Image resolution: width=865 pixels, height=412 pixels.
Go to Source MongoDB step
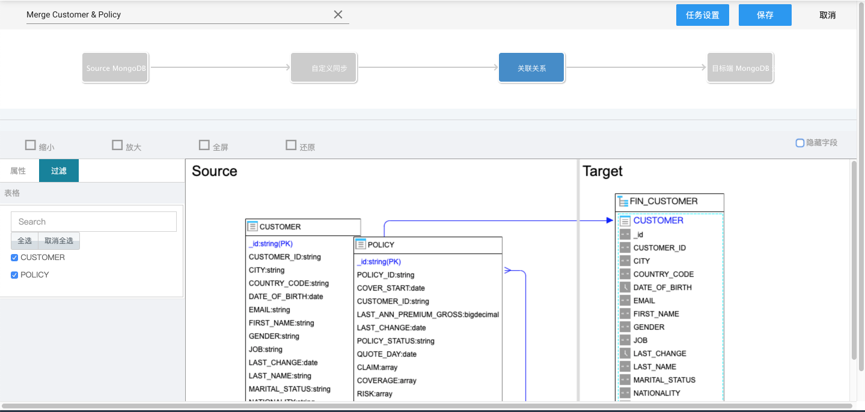(x=115, y=68)
